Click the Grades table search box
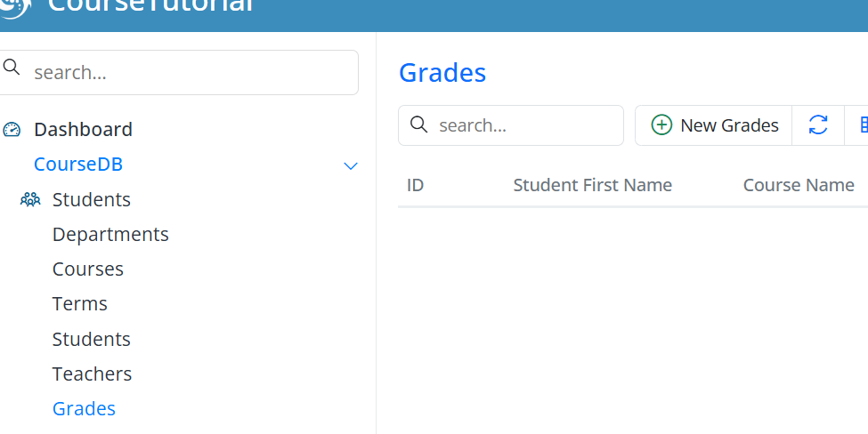Viewport: 868px width, 434px height. (525, 125)
